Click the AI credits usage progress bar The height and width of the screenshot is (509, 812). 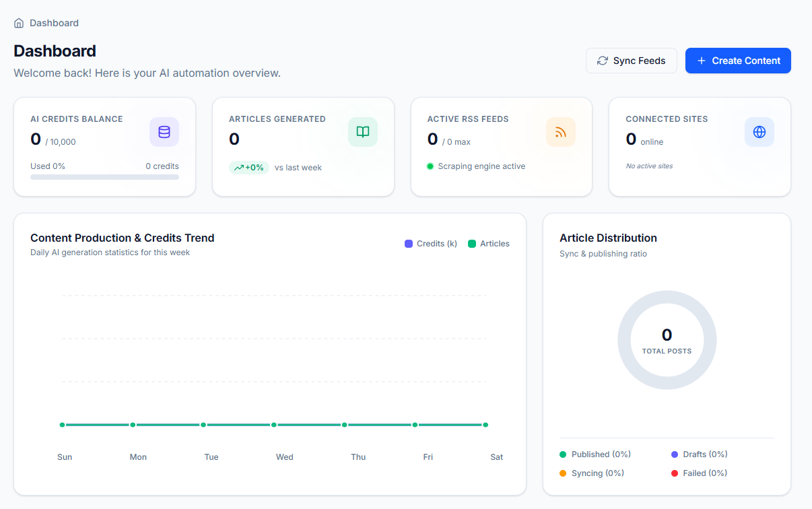(104, 177)
